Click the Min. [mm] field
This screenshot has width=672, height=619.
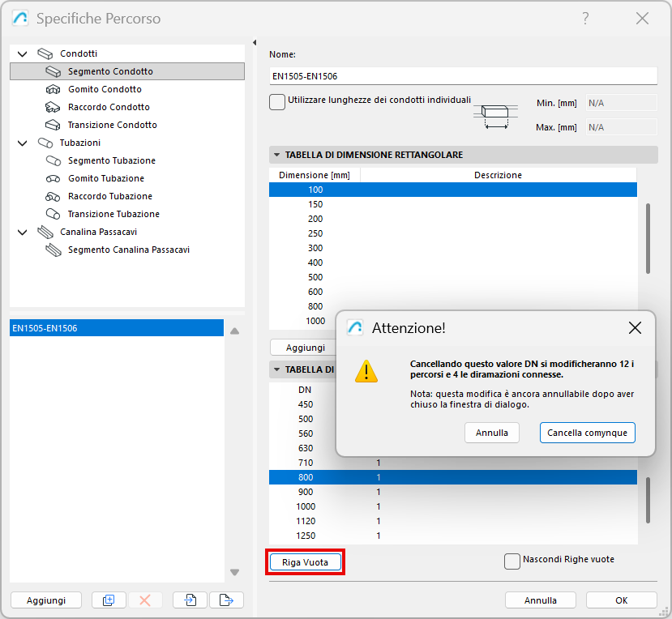click(x=621, y=103)
